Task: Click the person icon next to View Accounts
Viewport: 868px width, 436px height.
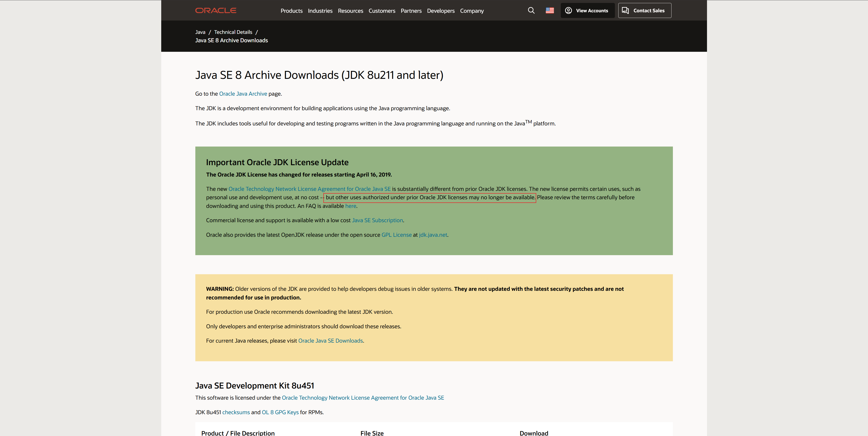Action: pyautogui.click(x=569, y=10)
